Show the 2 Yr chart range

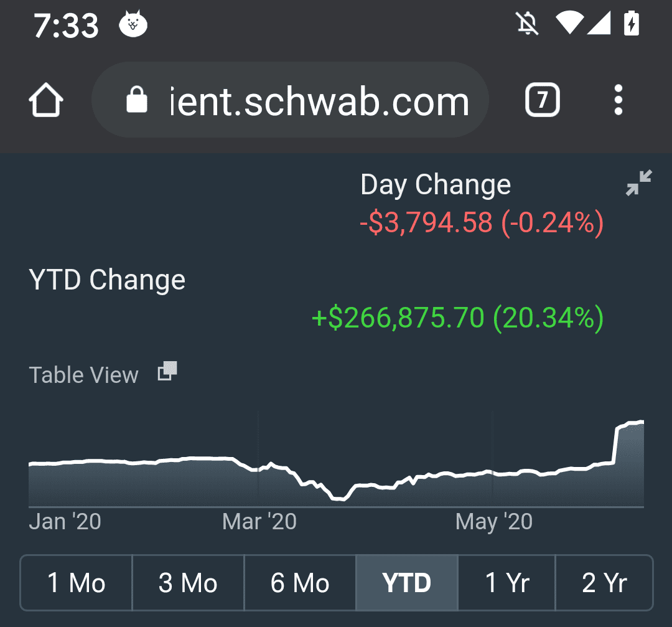tap(604, 583)
